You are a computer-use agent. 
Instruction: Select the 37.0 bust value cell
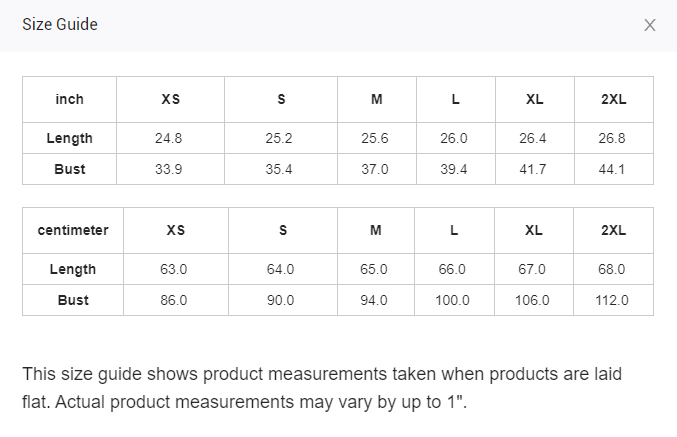click(x=375, y=169)
